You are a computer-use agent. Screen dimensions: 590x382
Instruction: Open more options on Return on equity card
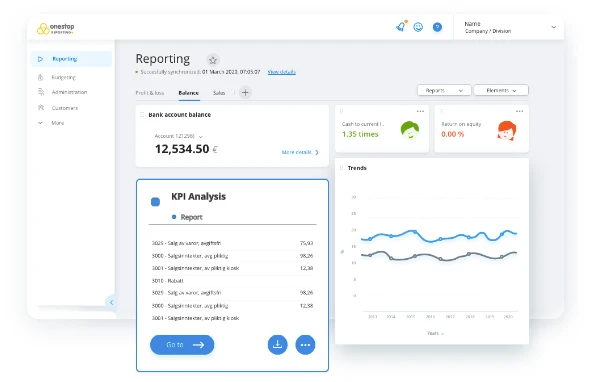tap(520, 111)
